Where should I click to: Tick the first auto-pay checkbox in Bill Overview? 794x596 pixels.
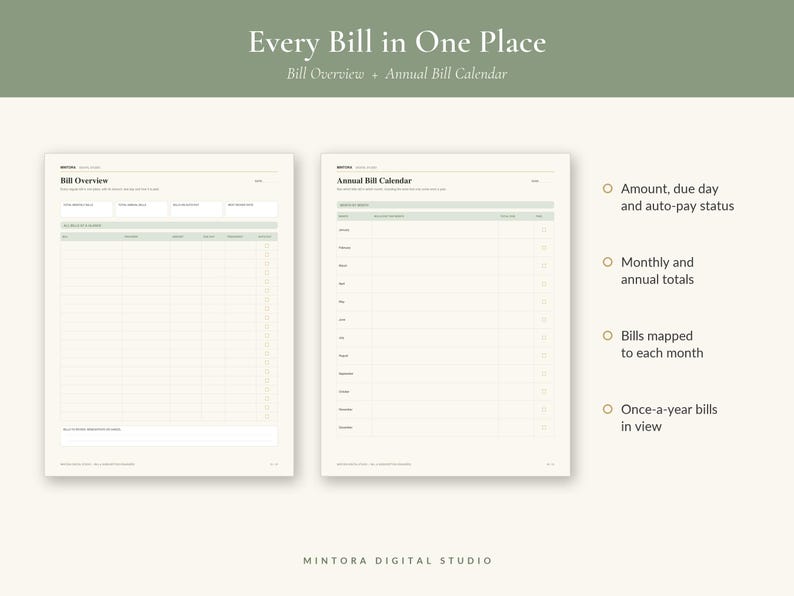pyautogui.click(x=267, y=246)
